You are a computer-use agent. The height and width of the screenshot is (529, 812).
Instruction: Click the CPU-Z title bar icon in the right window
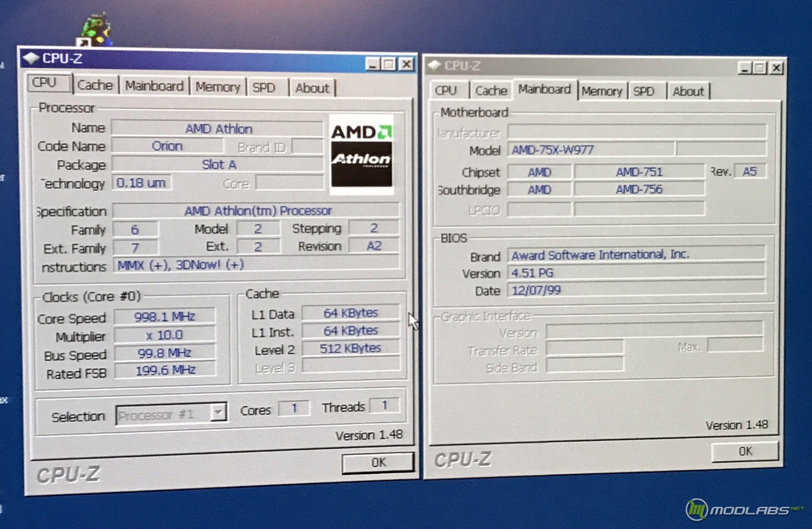[435, 65]
